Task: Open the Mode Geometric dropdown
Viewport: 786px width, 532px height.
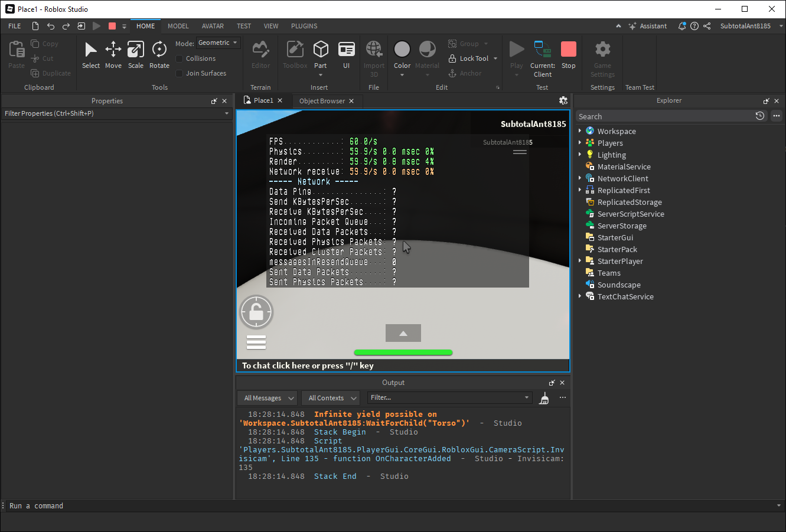Action: pos(218,43)
